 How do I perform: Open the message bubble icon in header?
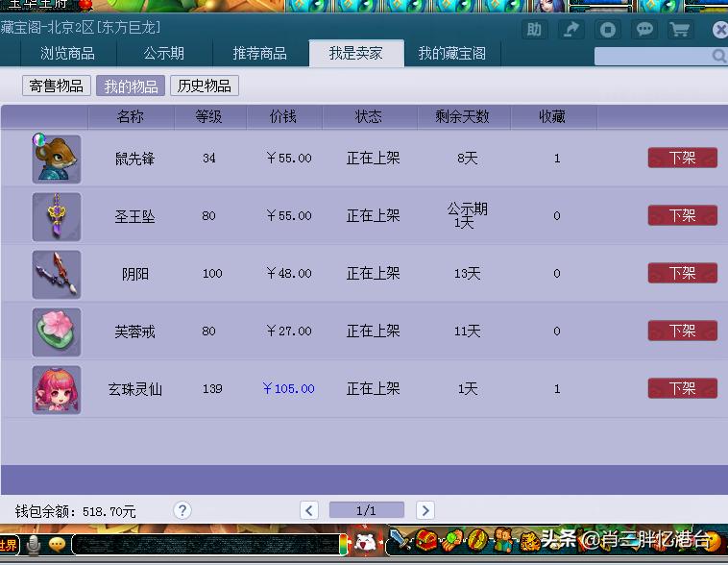[x=644, y=30]
